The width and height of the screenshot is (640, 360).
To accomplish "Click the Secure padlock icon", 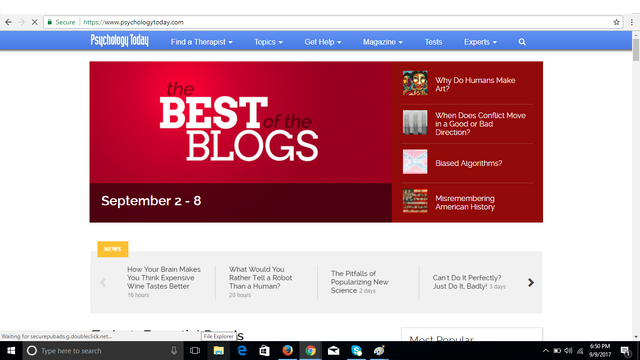I will [49, 22].
